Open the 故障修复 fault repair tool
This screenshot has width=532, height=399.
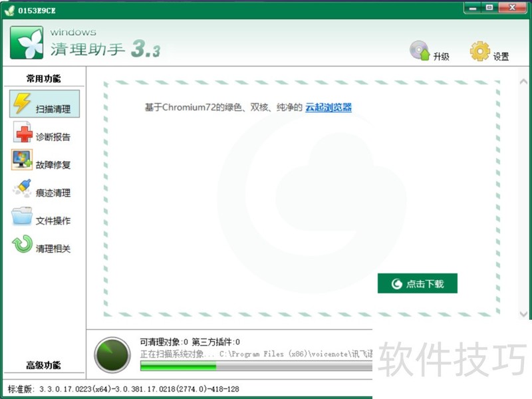[44, 164]
